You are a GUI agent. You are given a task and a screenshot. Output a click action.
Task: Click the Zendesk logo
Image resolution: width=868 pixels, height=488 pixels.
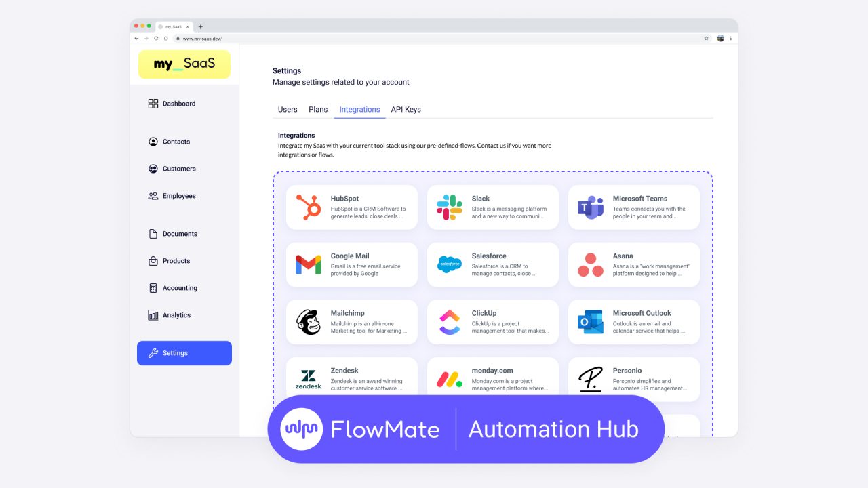click(308, 379)
